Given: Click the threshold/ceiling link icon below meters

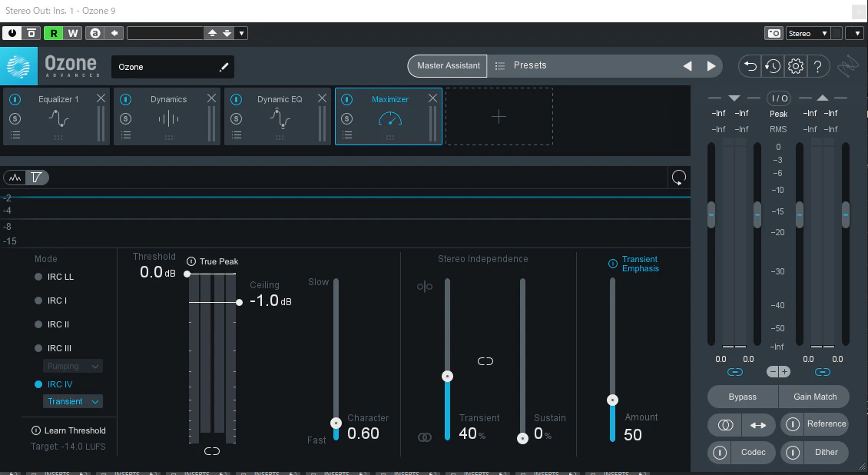Looking at the screenshot, I should pyautogui.click(x=212, y=451).
